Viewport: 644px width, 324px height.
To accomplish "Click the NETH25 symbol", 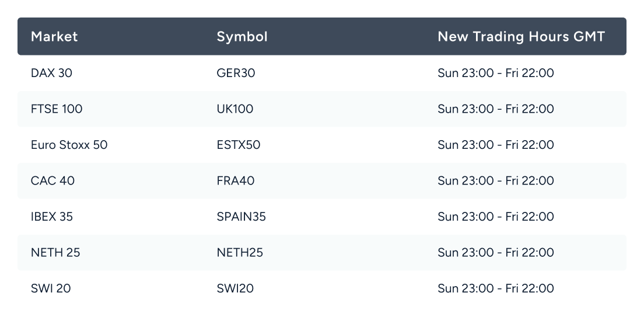I will click(x=240, y=253).
